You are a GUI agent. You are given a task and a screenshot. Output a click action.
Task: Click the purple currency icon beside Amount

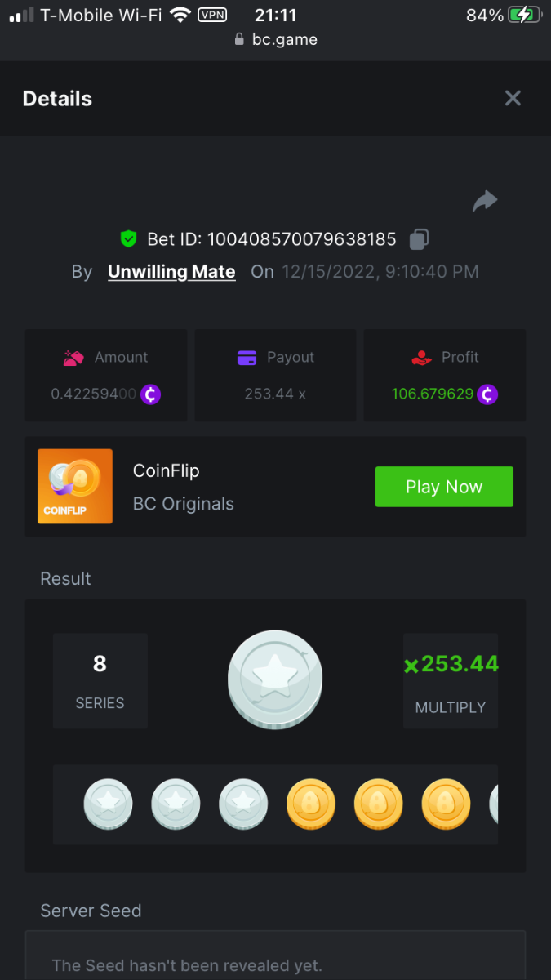pyautogui.click(x=150, y=394)
